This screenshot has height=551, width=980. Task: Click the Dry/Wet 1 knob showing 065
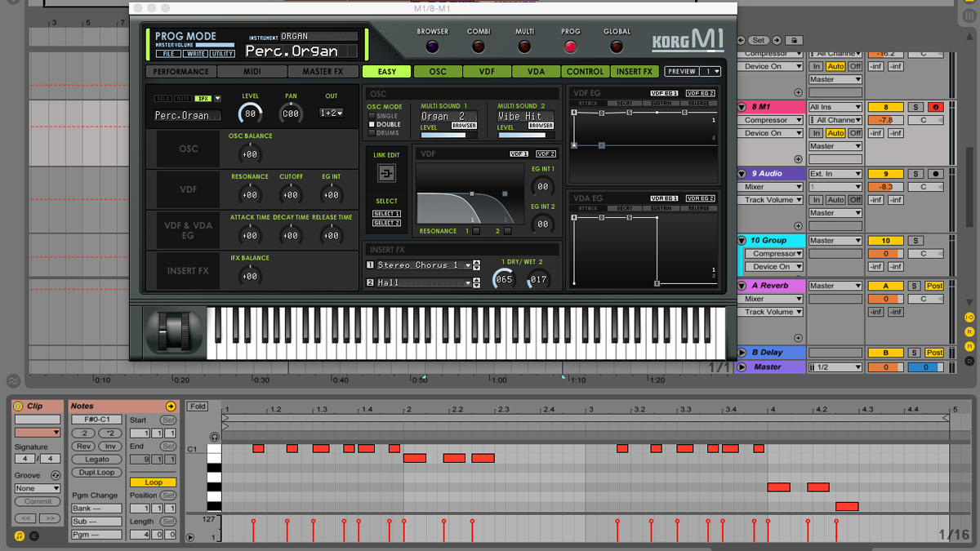coord(504,279)
